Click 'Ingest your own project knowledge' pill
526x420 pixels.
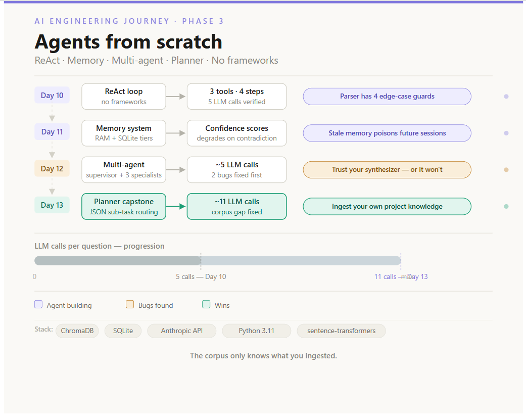[x=387, y=206]
